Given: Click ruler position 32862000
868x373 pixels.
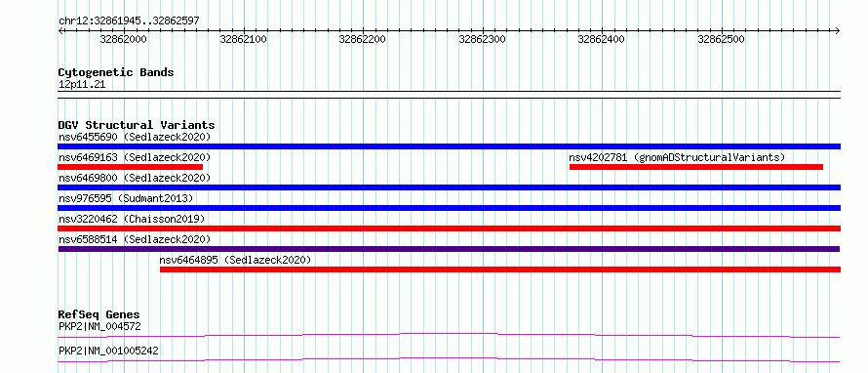Looking at the screenshot, I should 124,39.
